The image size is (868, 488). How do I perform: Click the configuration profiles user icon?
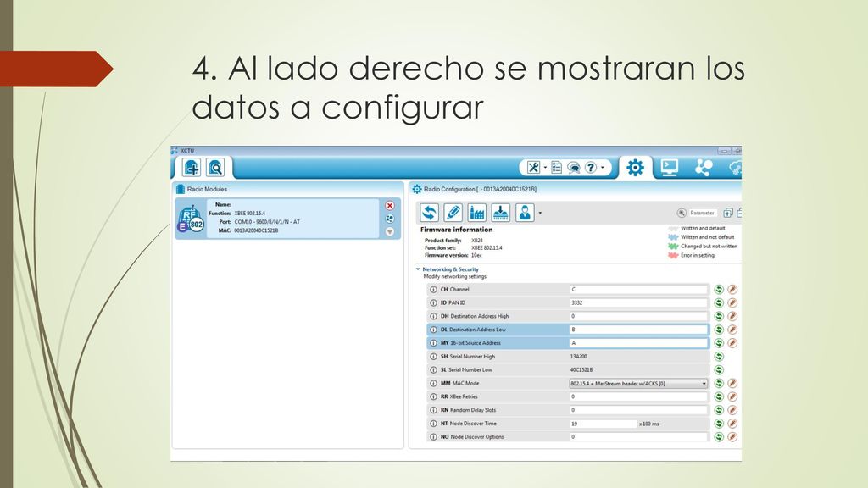pos(525,213)
